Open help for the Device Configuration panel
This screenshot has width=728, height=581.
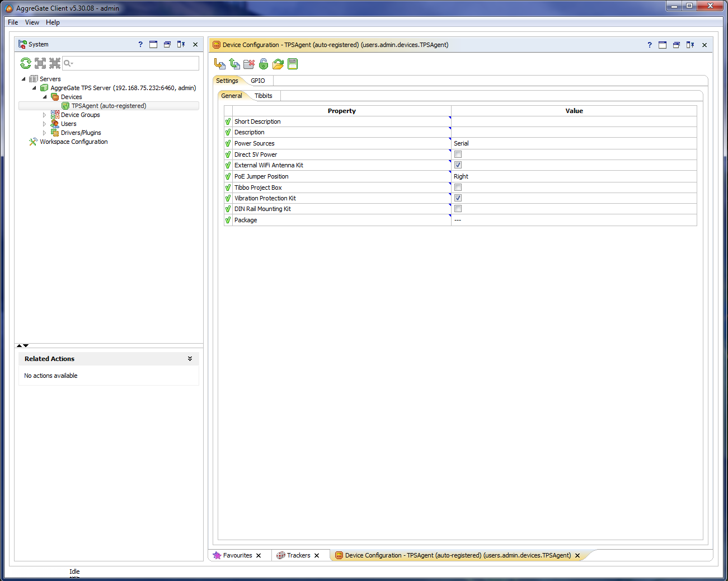(650, 45)
